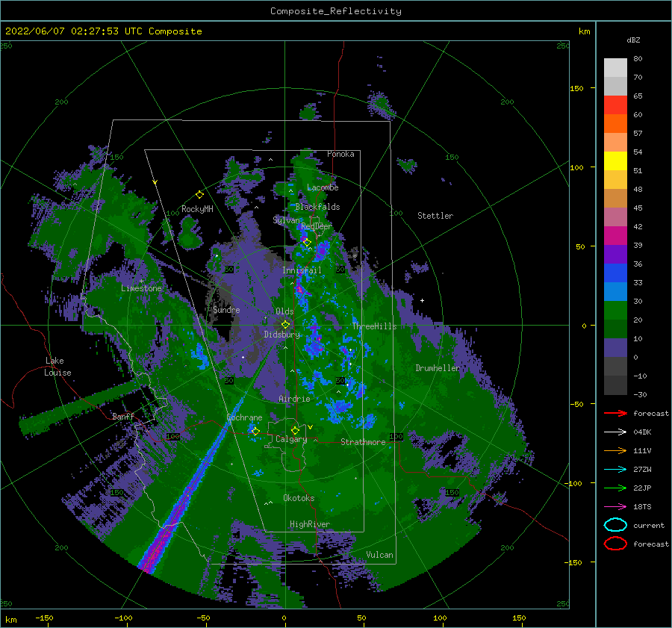Click white plus marker northeast of ThreeHills

coord(422,300)
